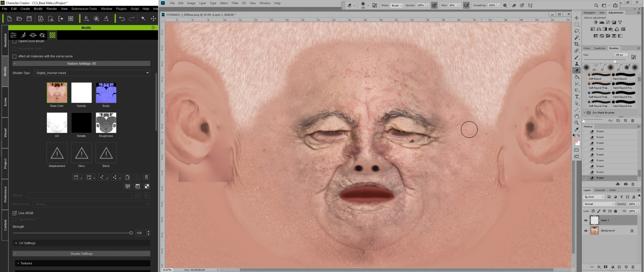Image resolution: width=644 pixels, height=272 pixels.
Task: Click trash icon to delete layer in Layers panel
Action: (x=633, y=267)
